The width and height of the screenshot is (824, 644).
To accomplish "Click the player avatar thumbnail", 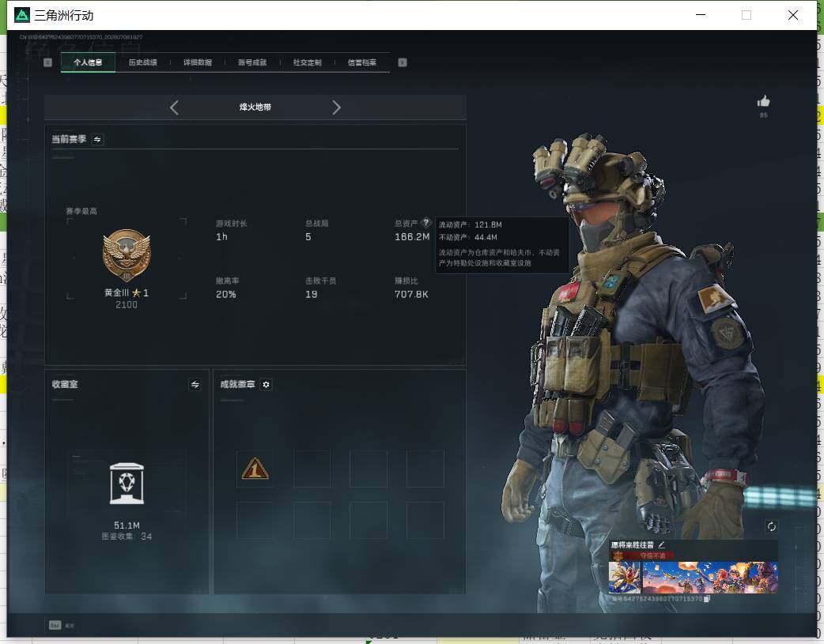I will (x=625, y=578).
